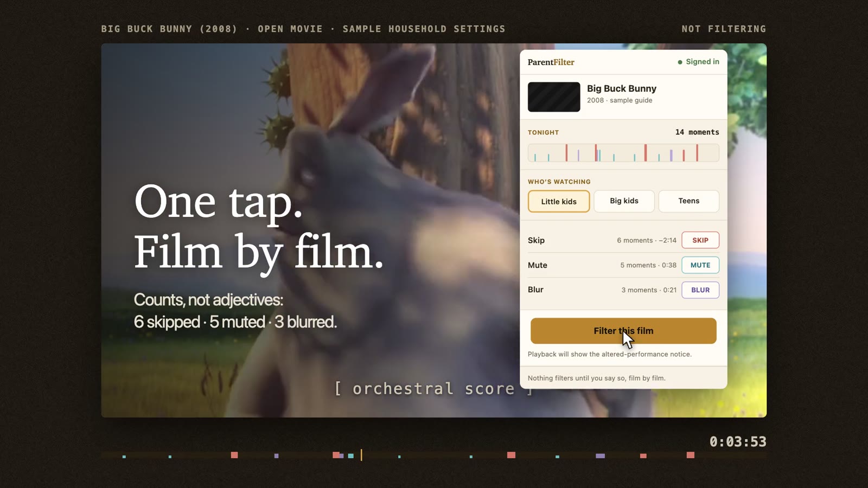Image resolution: width=868 pixels, height=488 pixels.
Task: Toggle the BLUR filter button
Action: [x=700, y=290]
